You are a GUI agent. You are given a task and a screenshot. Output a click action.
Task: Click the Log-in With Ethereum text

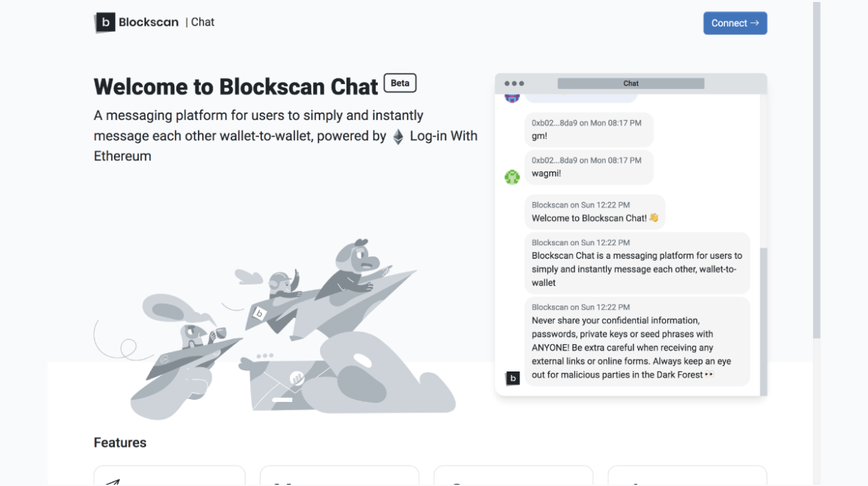[x=442, y=135]
